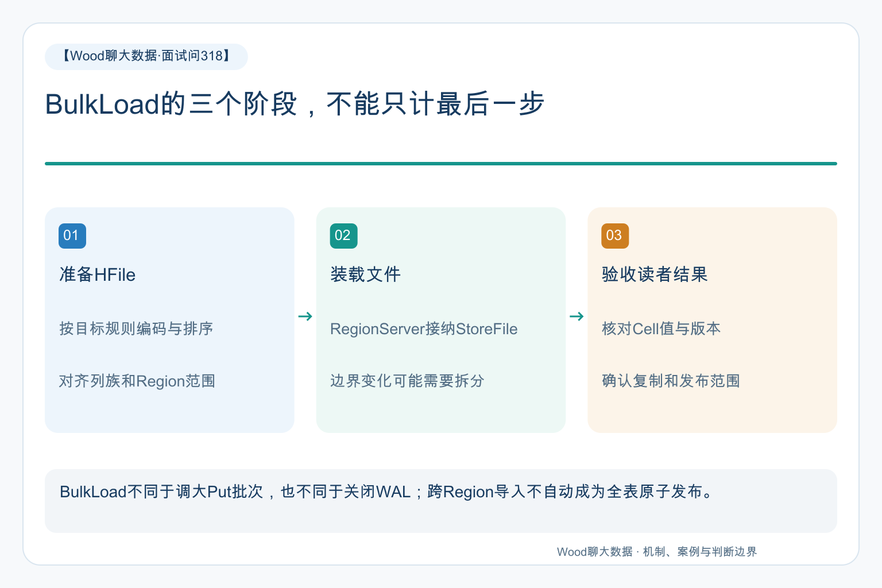Click the line "RegionServer接纳StoreFile"

[424, 328]
